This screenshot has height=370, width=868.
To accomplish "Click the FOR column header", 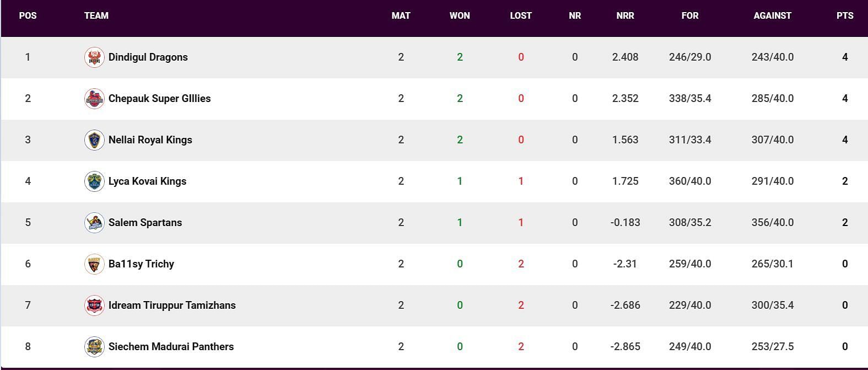I will click(x=689, y=15).
